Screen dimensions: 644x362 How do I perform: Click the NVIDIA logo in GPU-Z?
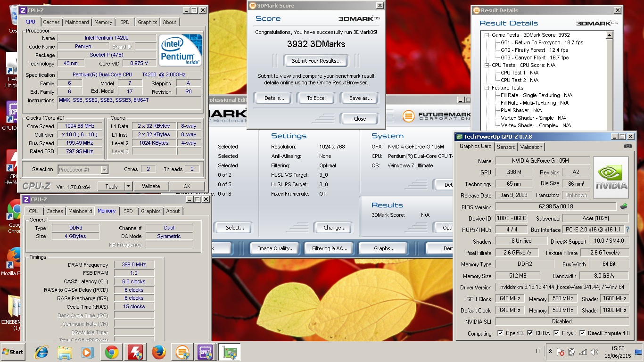pyautogui.click(x=611, y=178)
